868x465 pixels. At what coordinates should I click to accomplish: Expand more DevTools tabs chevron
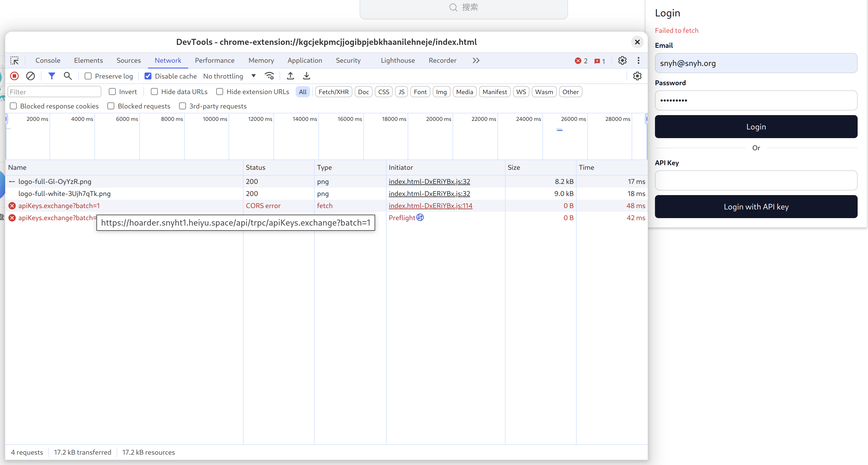(476, 61)
